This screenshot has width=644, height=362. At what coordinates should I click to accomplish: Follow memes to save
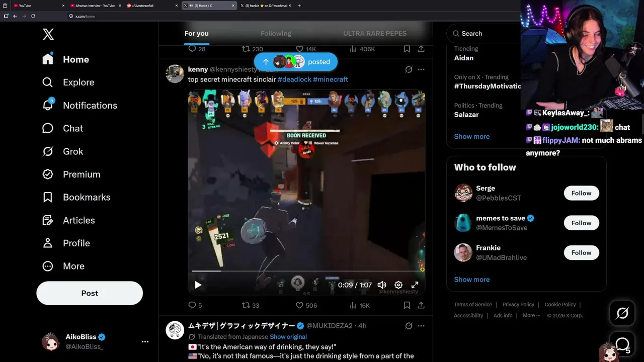pyautogui.click(x=581, y=223)
